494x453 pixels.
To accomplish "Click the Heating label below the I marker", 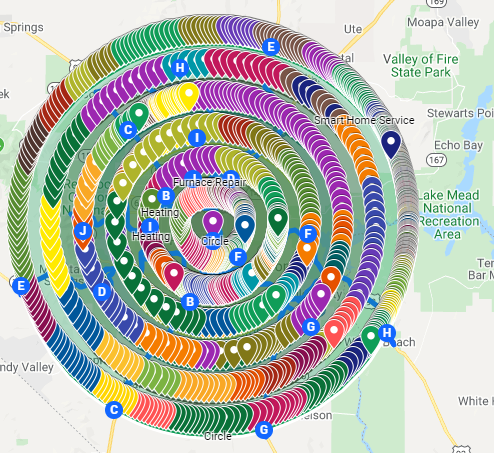I will coord(151,236).
